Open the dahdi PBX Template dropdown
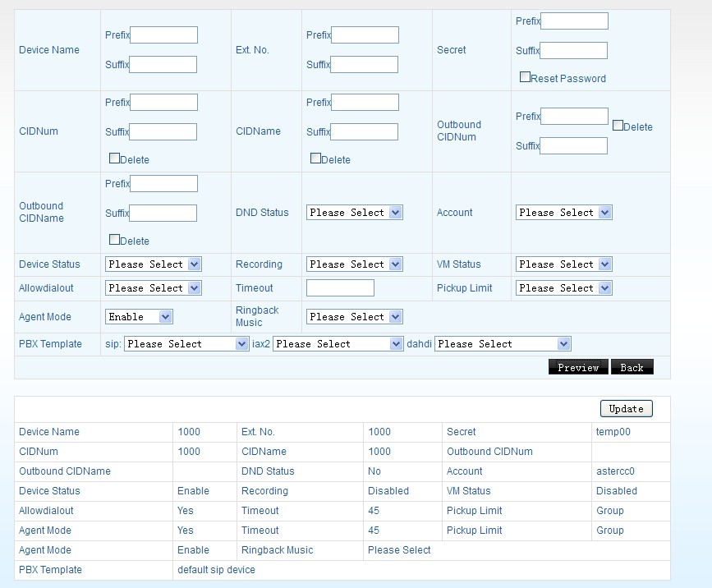The height and width of the screenshot is (588, 712). click(x=503, y=344)
